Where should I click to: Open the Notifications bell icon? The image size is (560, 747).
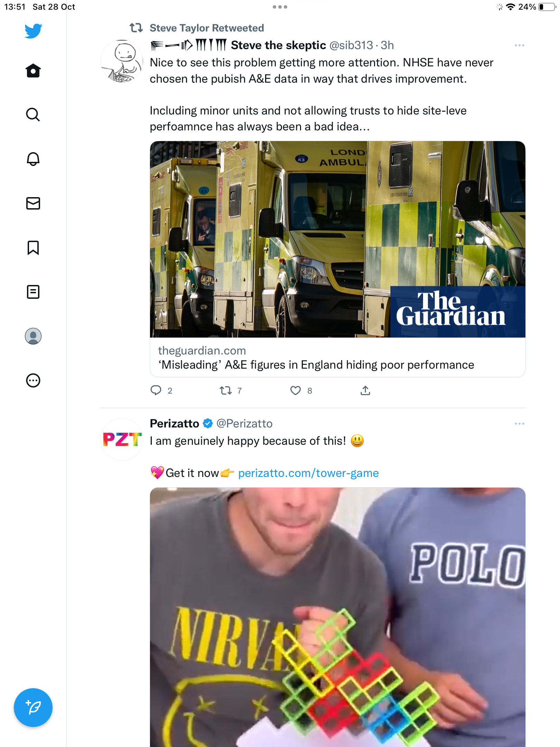point(33,159)
